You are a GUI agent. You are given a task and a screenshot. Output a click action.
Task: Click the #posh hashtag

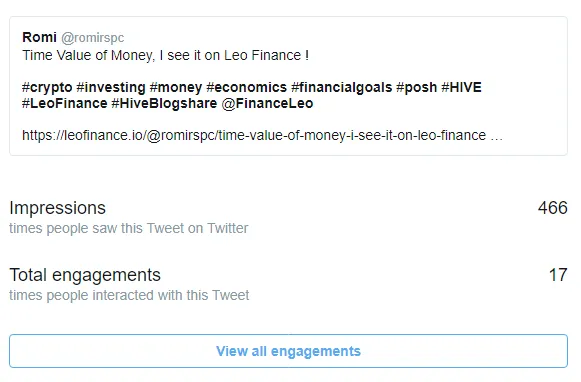[416, 87]
